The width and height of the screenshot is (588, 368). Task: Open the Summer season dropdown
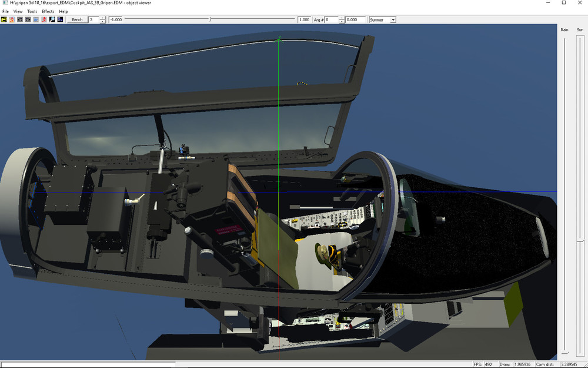(x=393, y=19)
